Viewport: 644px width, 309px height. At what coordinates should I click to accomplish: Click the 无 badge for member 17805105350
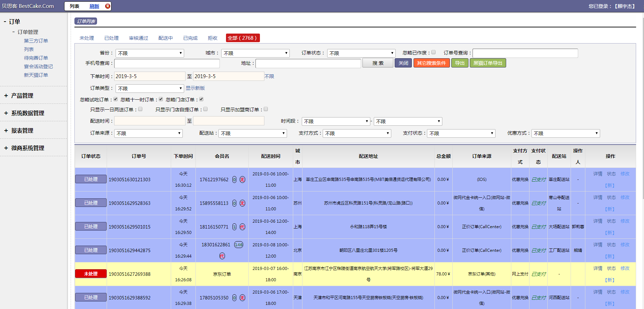click(242, 298)
